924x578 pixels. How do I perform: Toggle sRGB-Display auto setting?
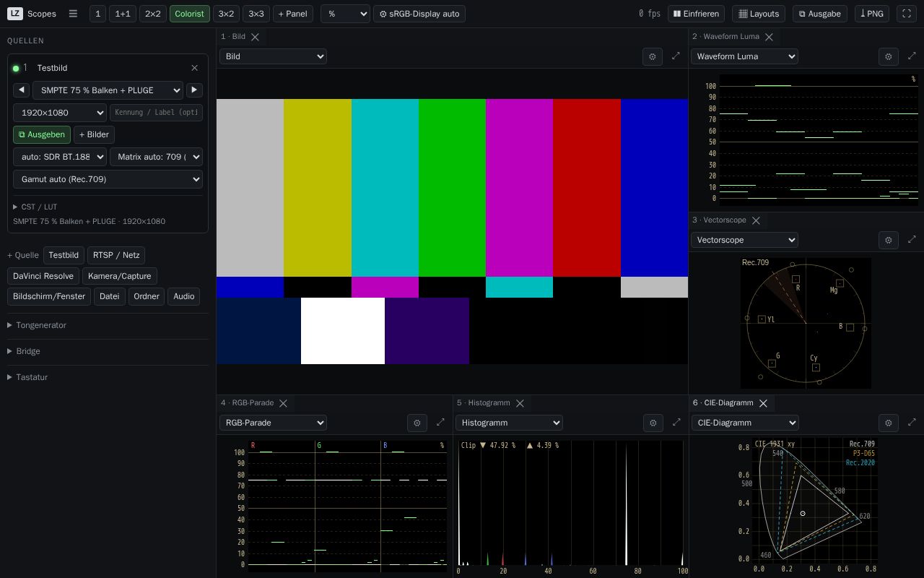pyautogui.click(x=419, y=14)
